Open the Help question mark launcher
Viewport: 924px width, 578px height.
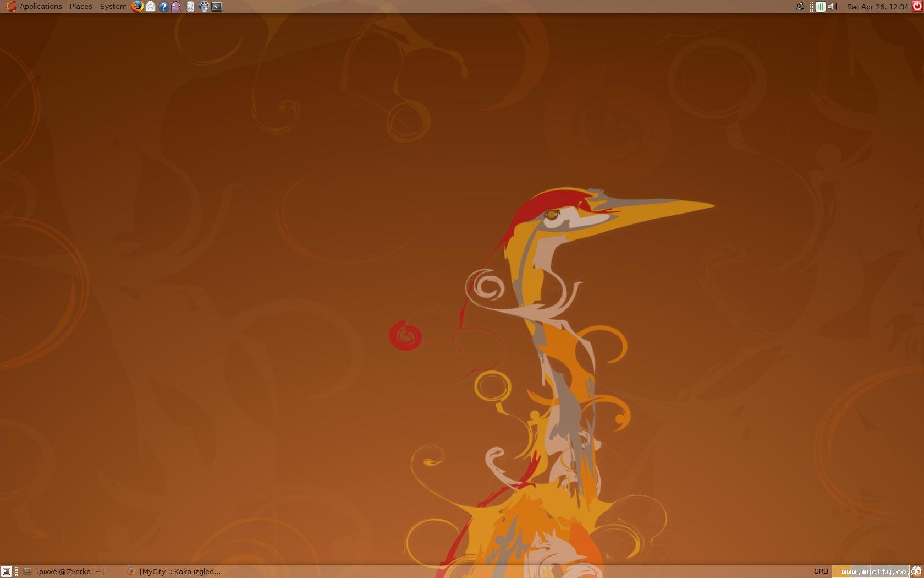(163, 7)
